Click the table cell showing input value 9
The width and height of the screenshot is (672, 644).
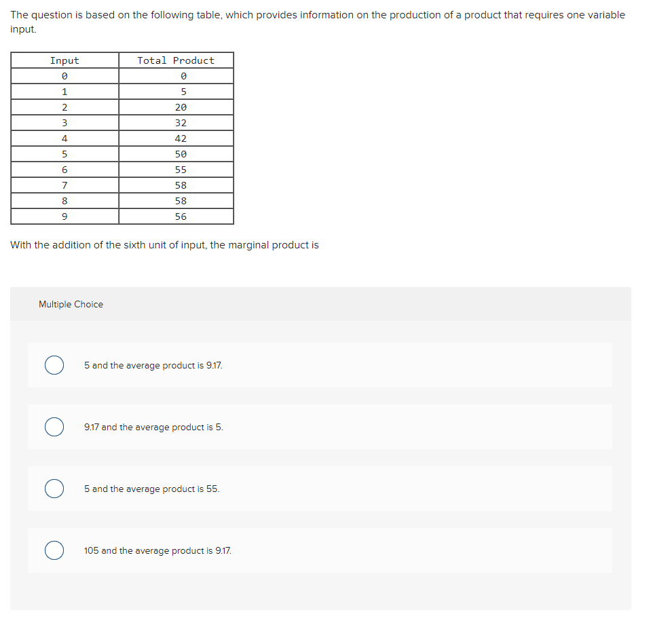[64, 216]
